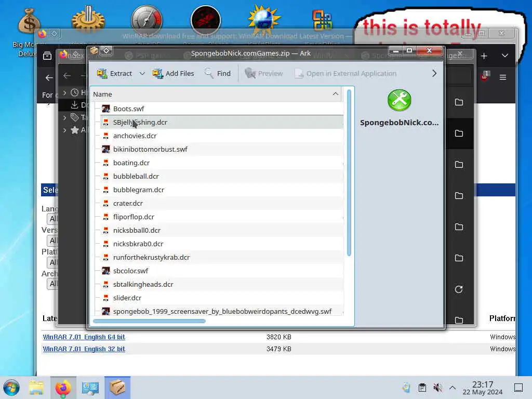This screenshot has width=532, height=399.
Task: Click the first folder icon in downloads panel
Action: (x=459, y=102)
